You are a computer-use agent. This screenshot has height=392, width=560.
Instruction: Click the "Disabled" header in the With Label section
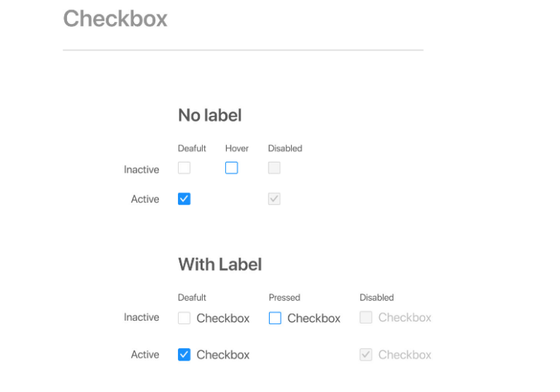coord(376,297)
